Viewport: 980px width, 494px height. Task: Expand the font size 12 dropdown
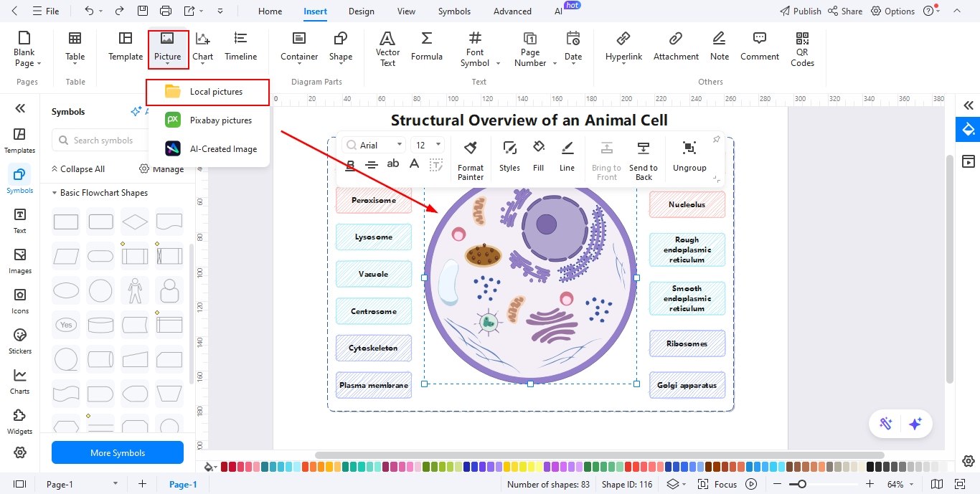(429, 145)
